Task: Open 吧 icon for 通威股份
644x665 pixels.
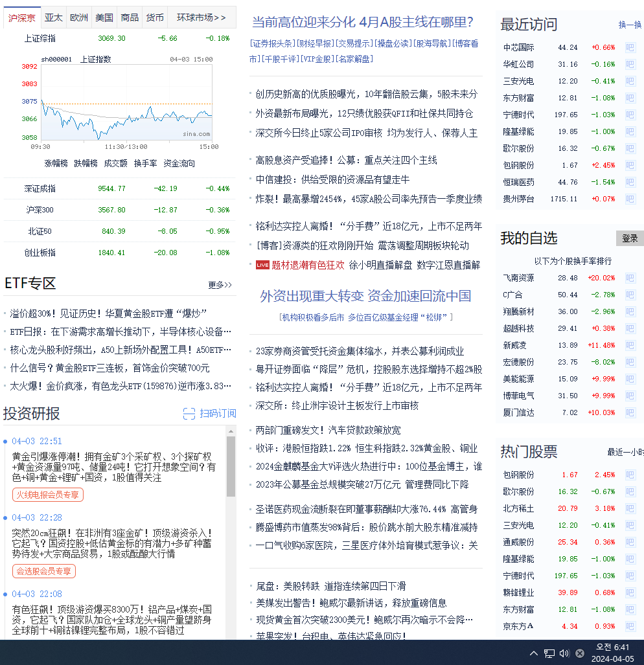Action: (x=630, y=543)
